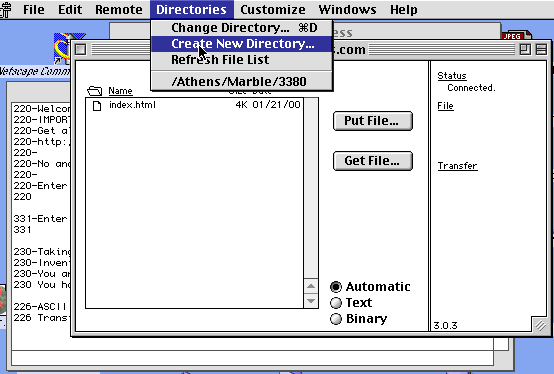Open the Apple menu icon
This screenshot has width=554, height=374.
[x=6, y=10]
